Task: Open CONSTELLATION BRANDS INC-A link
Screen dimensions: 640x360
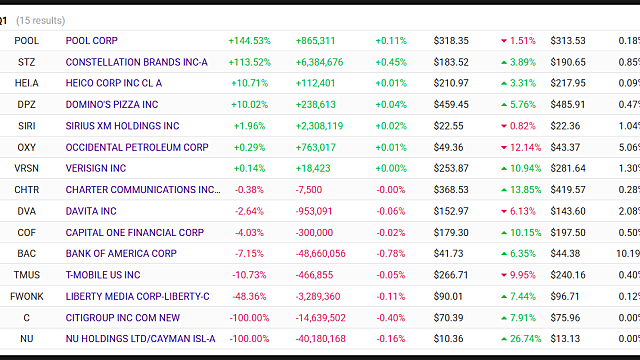Action: (x=136, y=62)
